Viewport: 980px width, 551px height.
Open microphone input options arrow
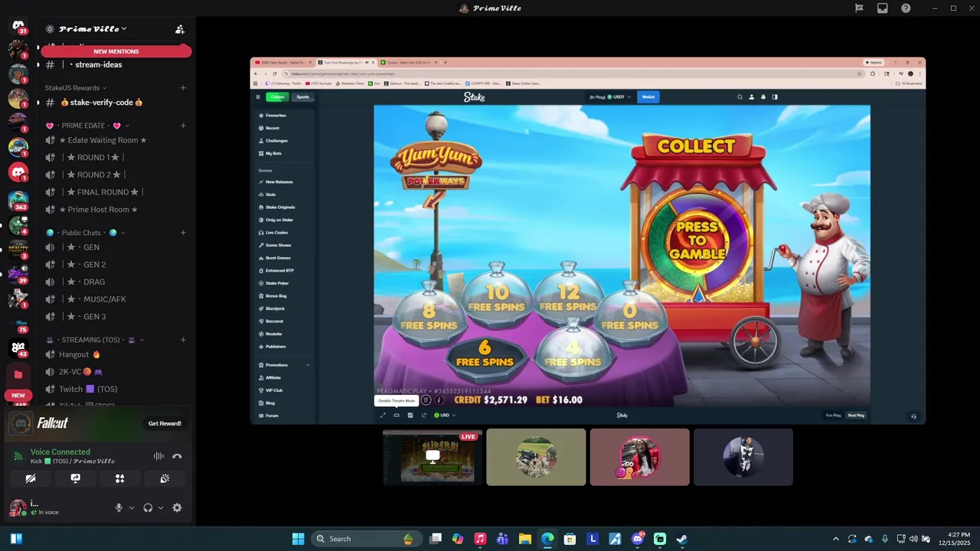[132, 507]
